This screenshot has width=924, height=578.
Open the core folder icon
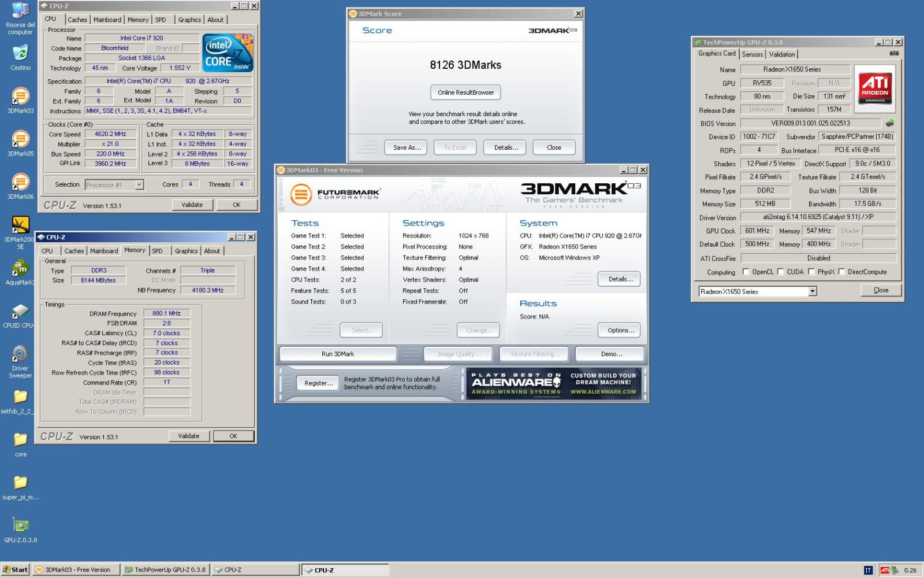20,444
